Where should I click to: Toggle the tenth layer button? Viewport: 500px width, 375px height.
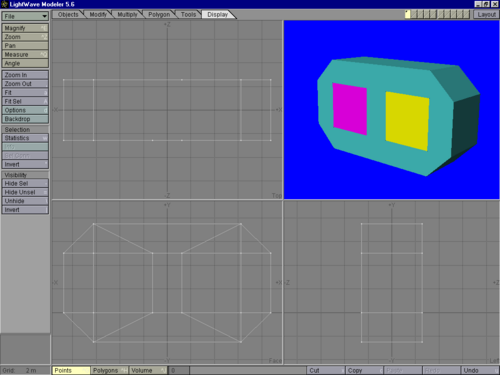466,14
